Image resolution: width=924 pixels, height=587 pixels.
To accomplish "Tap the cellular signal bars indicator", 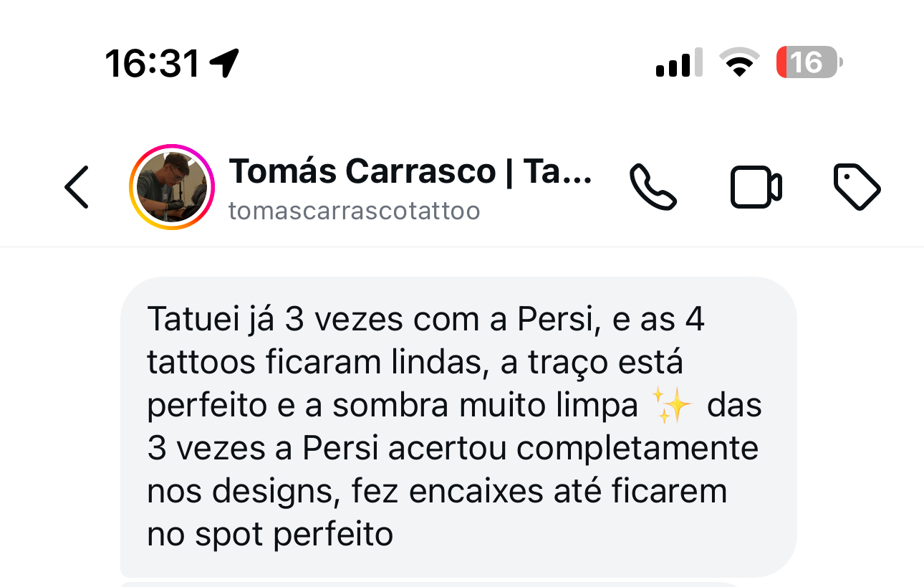I will [x=678, y=63].
